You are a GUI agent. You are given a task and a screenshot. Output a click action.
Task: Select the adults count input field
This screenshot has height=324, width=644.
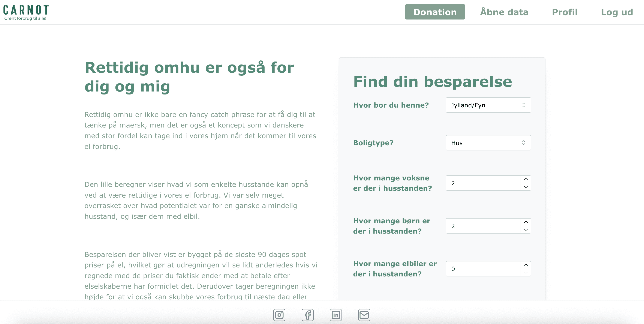pos(482,183)
